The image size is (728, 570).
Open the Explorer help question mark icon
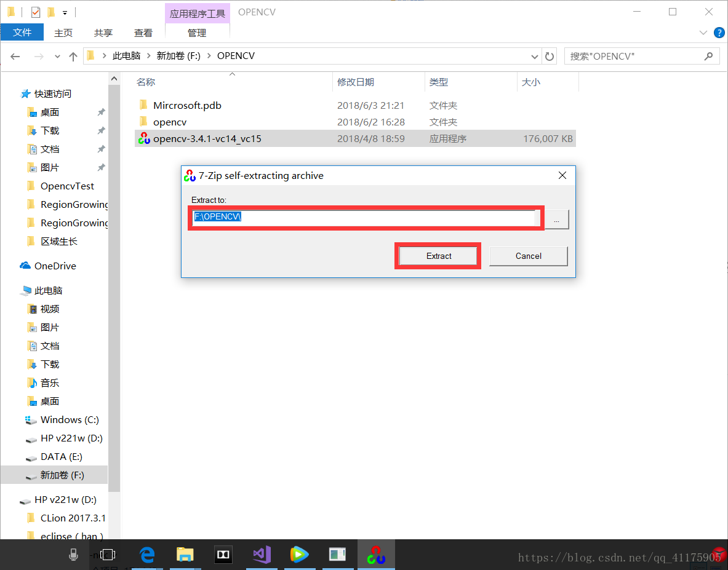pos(719,33)
